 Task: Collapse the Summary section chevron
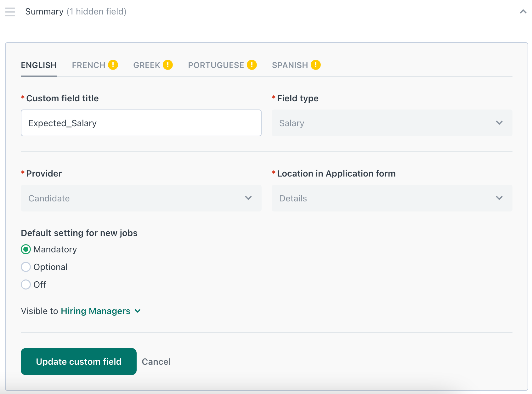point(523,12)
